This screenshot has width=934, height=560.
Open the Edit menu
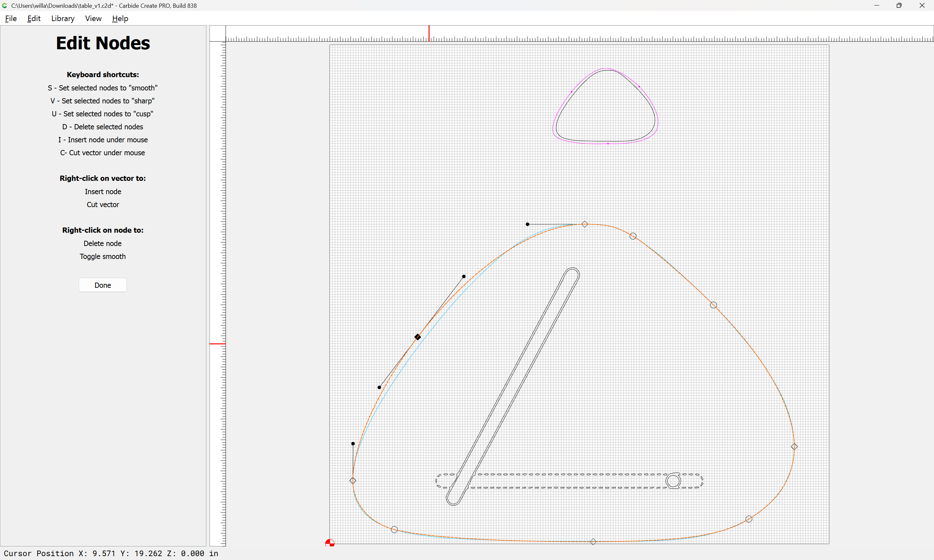pos(34,18)
